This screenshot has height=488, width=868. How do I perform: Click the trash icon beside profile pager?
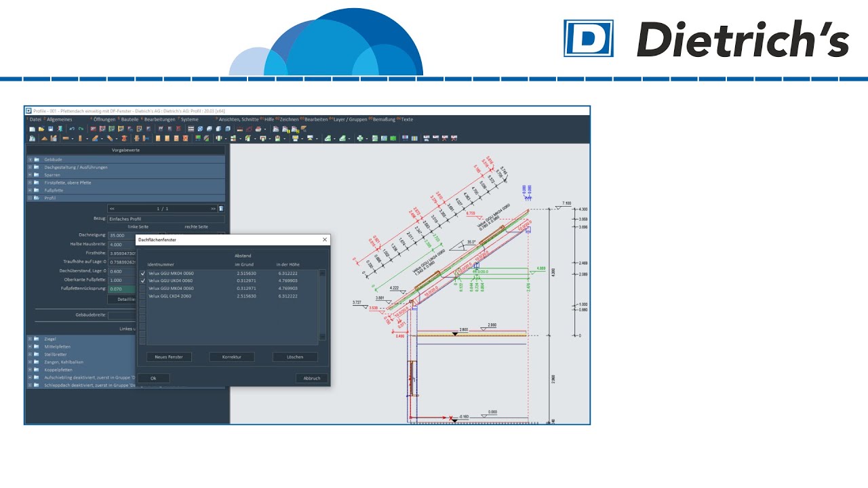(x=221, y=209)
